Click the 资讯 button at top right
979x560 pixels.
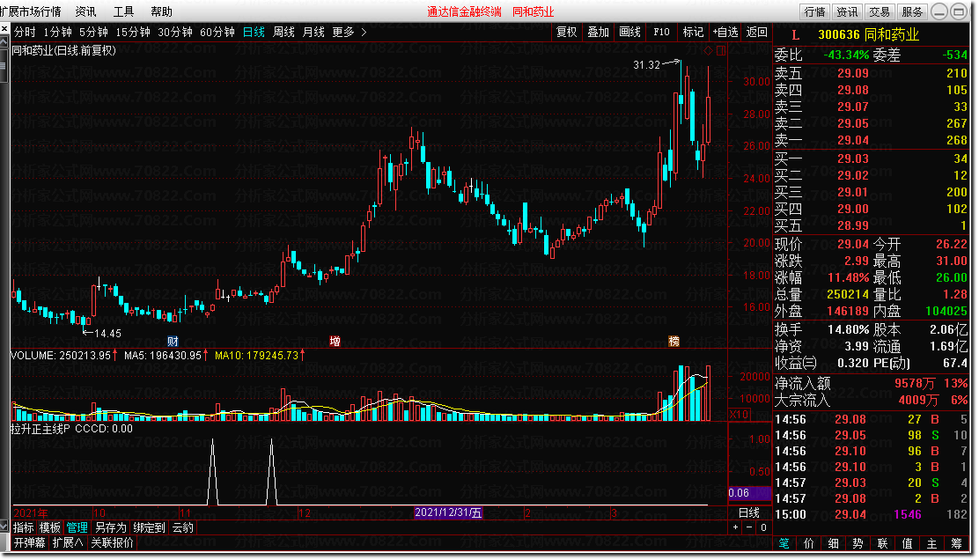click(x=847, y=11)
